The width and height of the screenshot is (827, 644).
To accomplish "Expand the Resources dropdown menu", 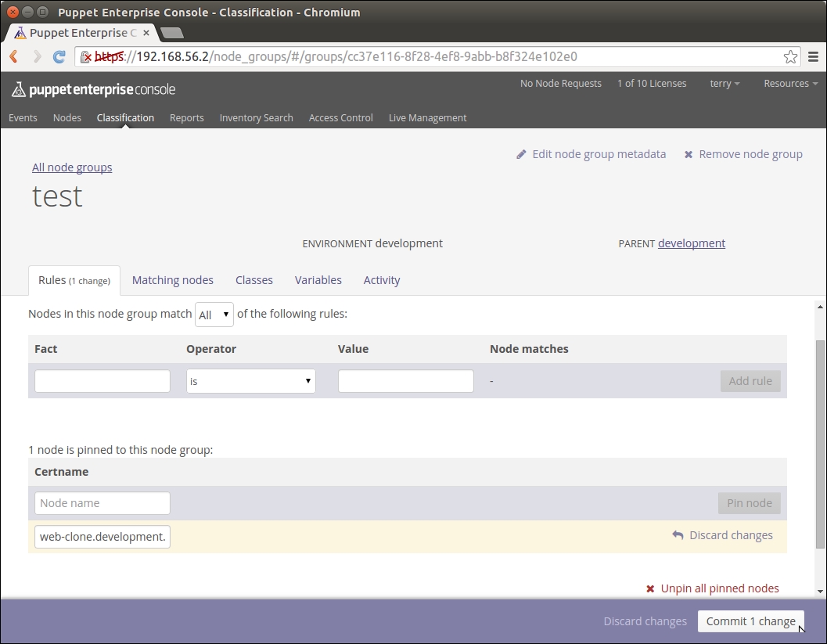I will [x=790, y=84].
